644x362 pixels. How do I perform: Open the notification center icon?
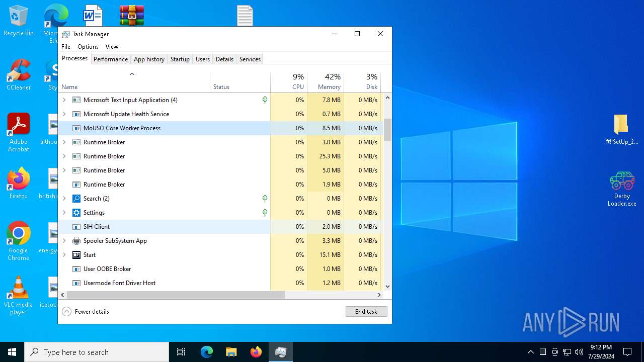pos(627,352)
